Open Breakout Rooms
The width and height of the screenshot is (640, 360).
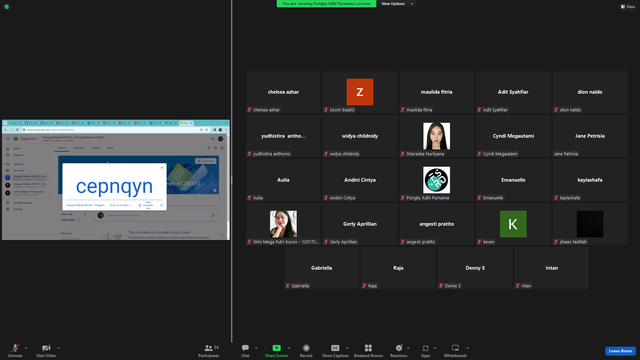click(368, 350)
